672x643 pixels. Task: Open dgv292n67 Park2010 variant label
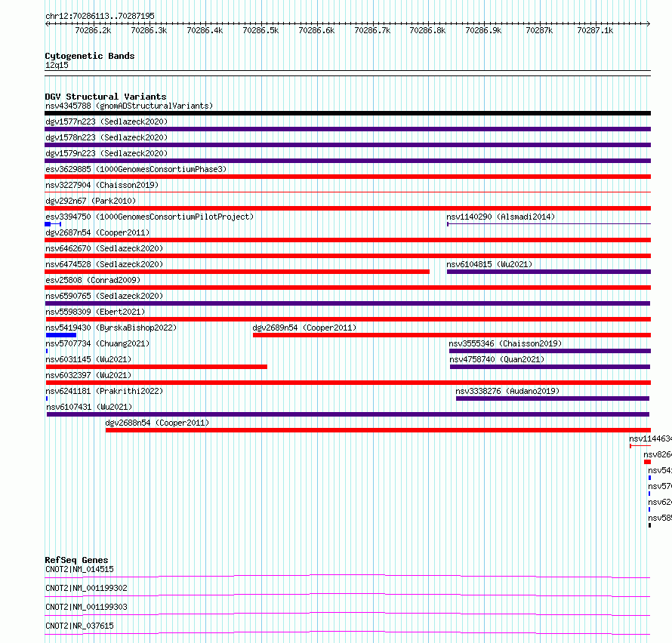click(x=91, y=201)
